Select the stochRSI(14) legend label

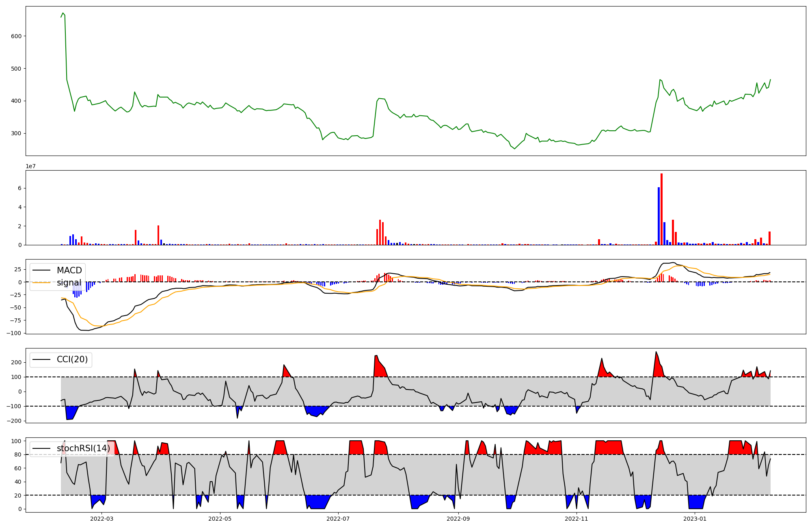click(83, 448)
